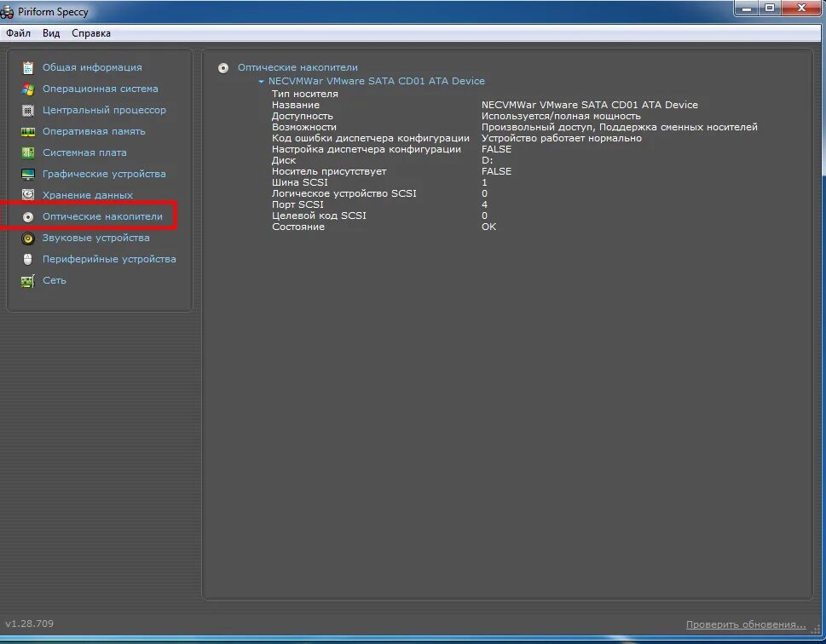The height and width of the screenshot is (644, 826).
Task: Click the network card icon
Action: (28, 280)
